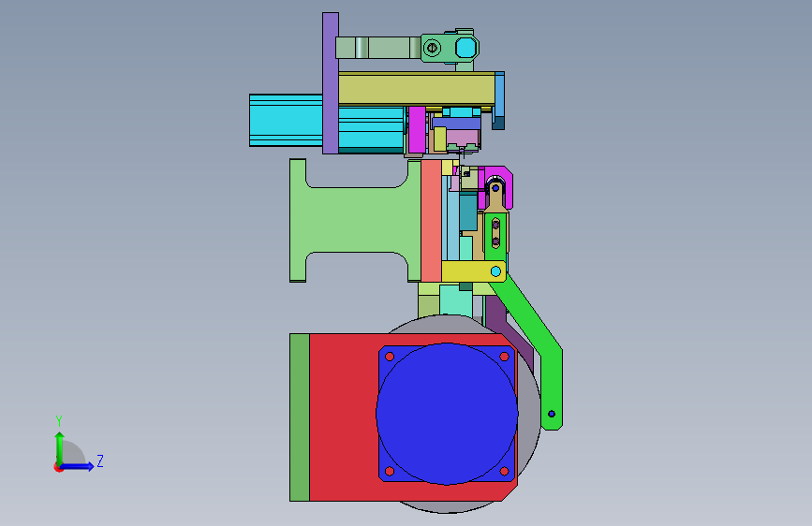Pick the green plate left of red housing
The width and height of the screenshot is (812, 526).
300,417
